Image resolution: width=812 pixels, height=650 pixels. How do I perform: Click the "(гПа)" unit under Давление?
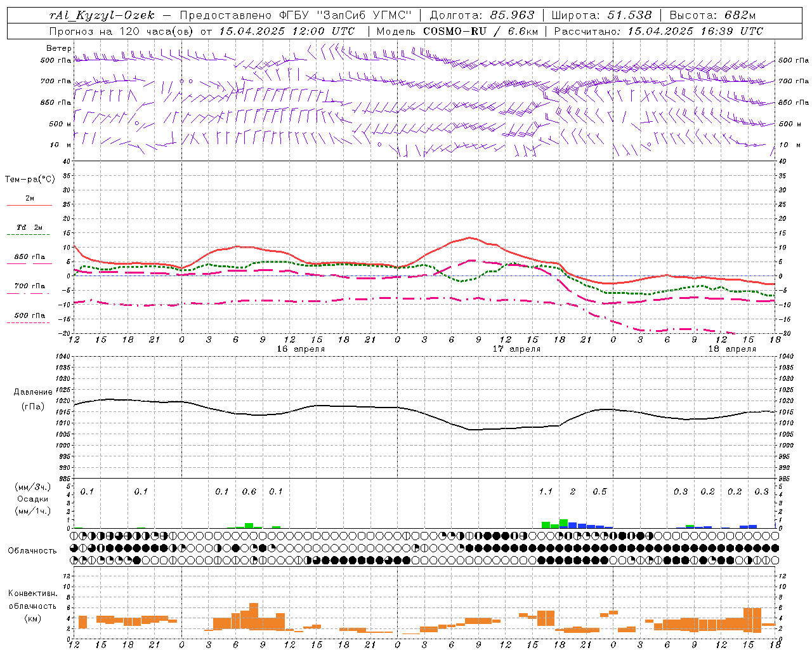pyautogui.click(x=33, y=406)
